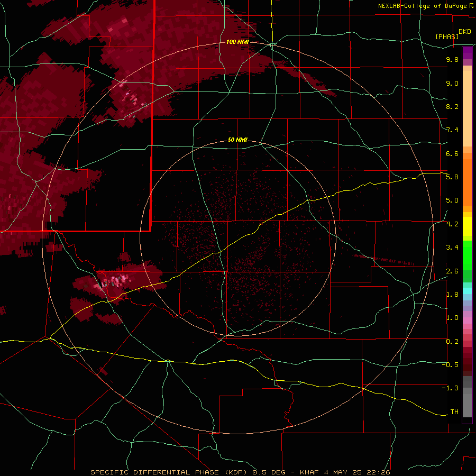Click the 4 MAY 25 22:26 timestamp
This screenshot has width=476, height=476.
pos(356,472)
